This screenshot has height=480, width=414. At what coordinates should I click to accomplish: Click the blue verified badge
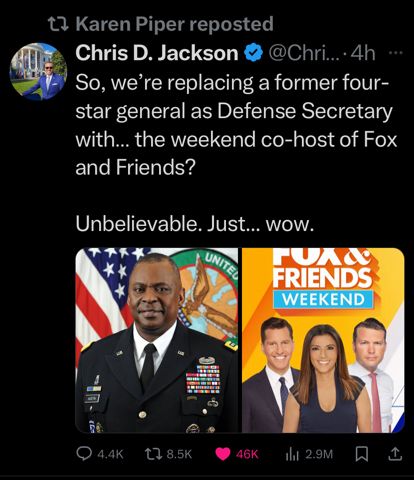pos(254,53)
